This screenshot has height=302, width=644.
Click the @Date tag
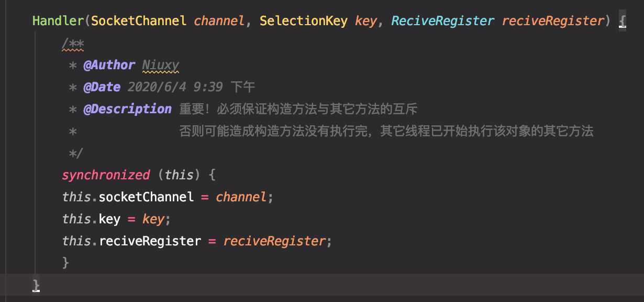tap(102, 87)
